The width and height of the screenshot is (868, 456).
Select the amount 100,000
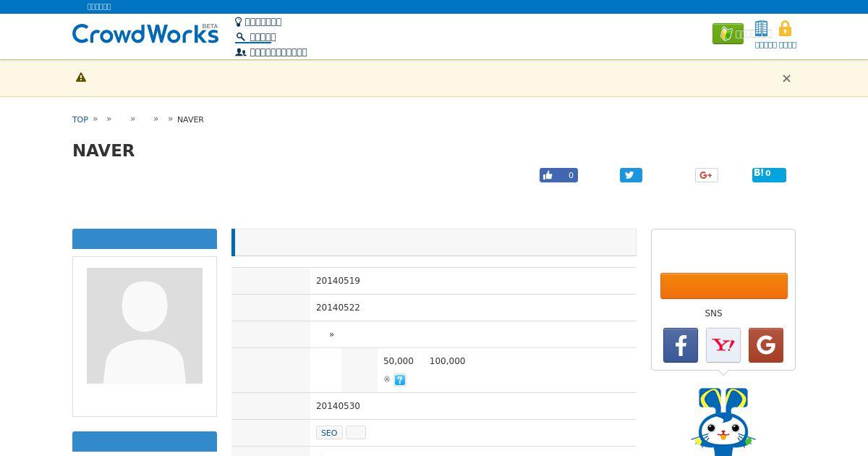pyautogui.click(x=447, y=361)
